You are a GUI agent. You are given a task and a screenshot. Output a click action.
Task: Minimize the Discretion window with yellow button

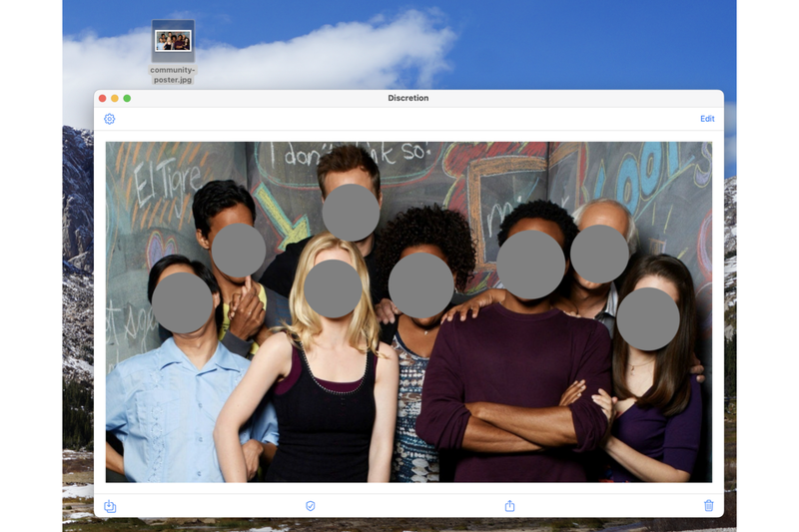pos(115,98)
